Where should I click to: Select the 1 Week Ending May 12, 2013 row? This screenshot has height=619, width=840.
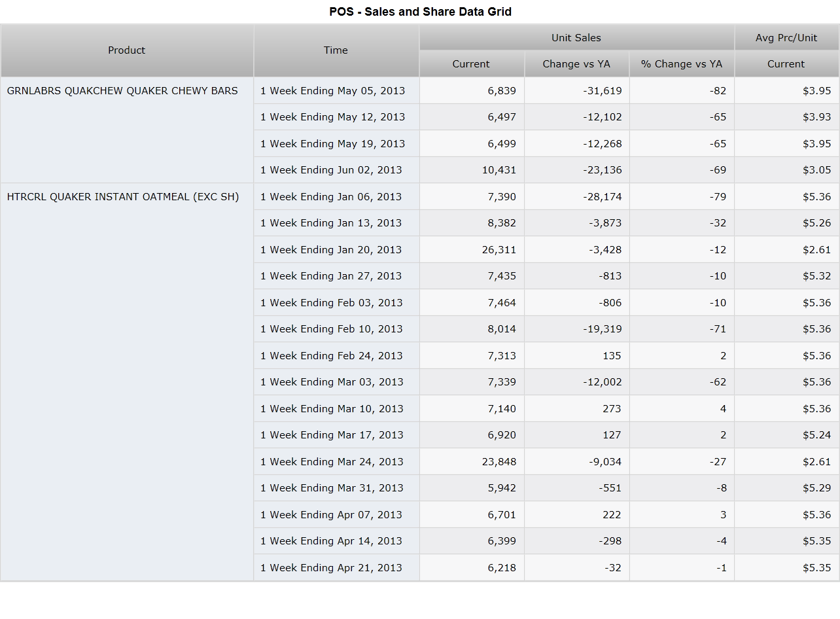click(x=336, y=117)
